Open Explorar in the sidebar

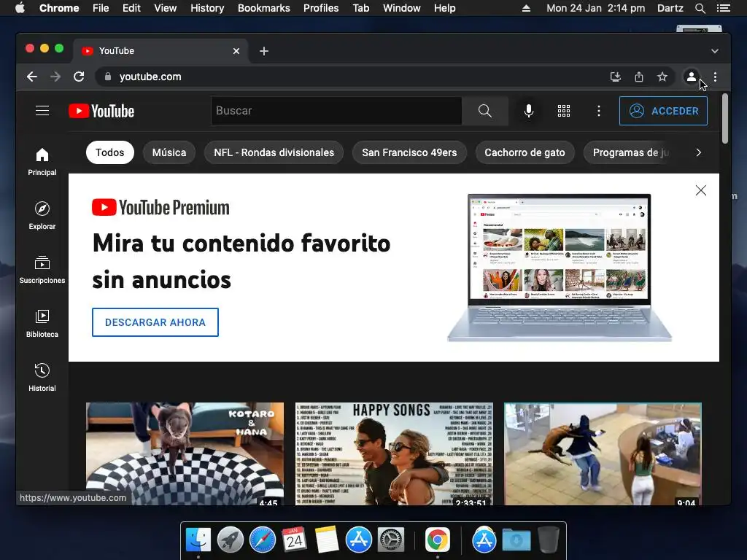[42, 216]
